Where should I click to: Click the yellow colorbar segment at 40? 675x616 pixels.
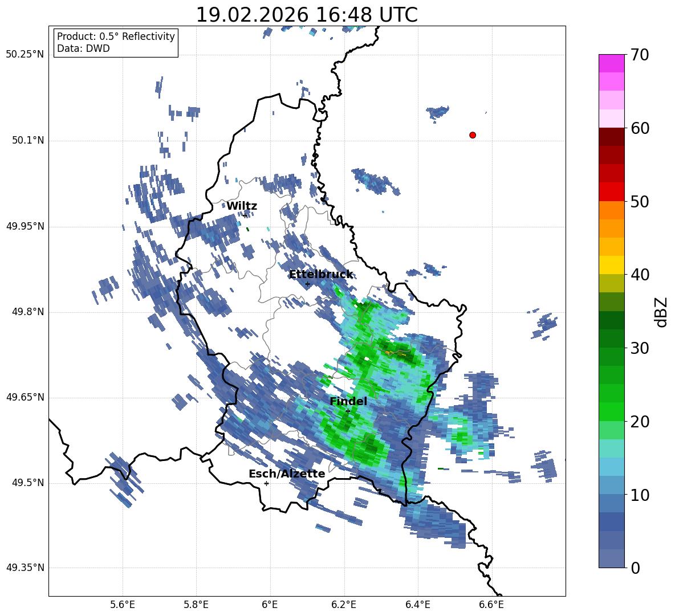(611, 265)
